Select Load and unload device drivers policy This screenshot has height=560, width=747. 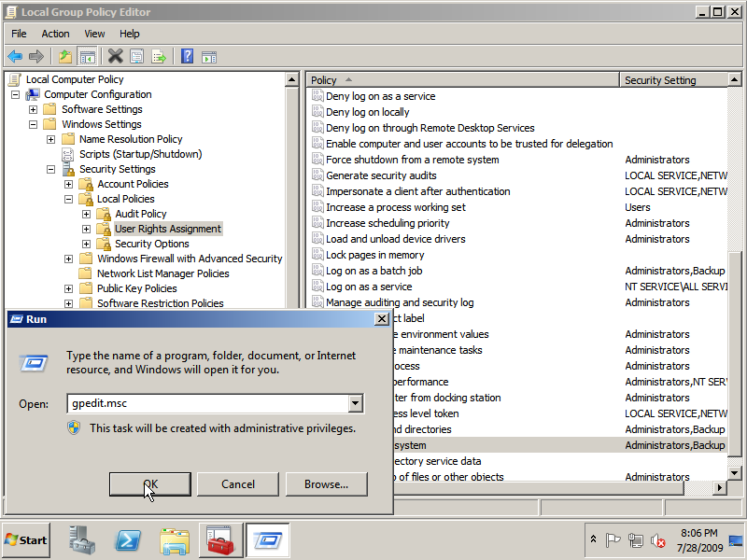[395, 239]
